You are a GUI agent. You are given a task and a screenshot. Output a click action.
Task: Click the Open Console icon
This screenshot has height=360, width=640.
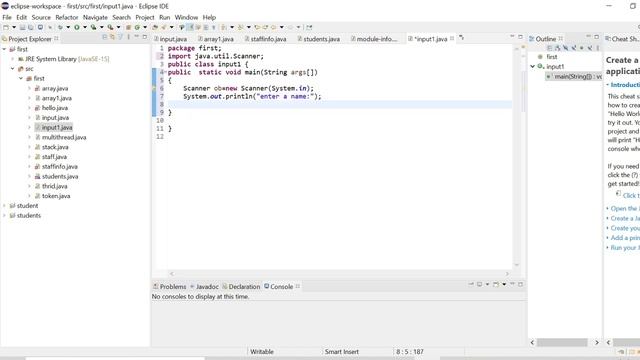(496, 284)
